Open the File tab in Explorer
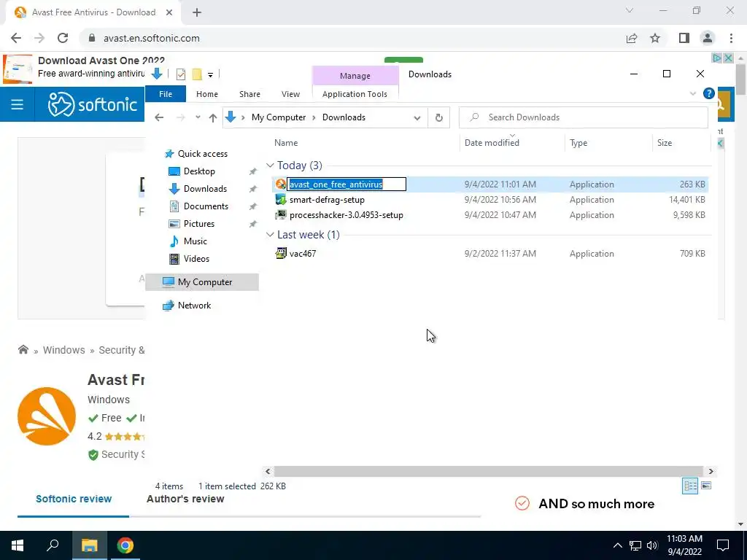Image resolution: width=747 pixels, height=560 pixels. [166, 94]
